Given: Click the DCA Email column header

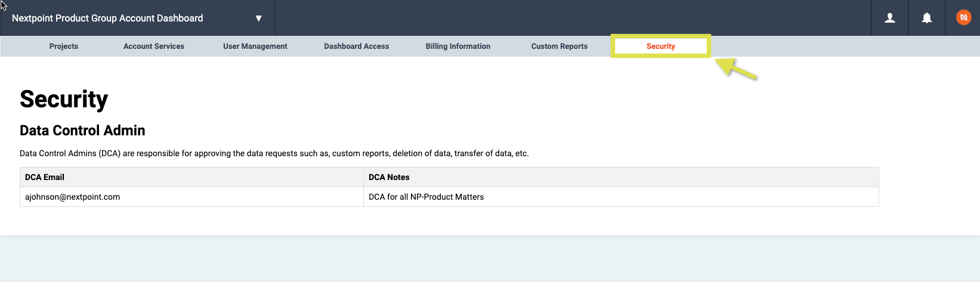Looking at the screenshot, I should point(191,177).
